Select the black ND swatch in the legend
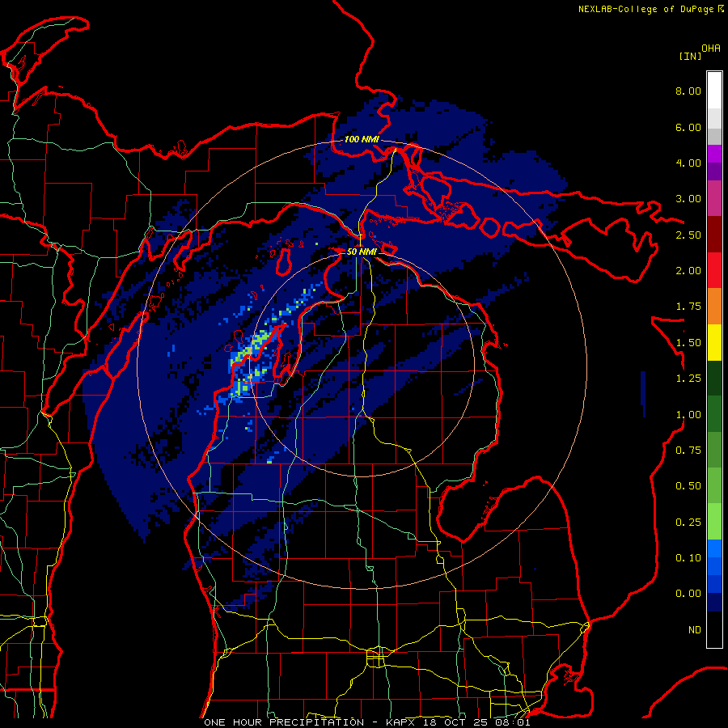 [714, 629]
